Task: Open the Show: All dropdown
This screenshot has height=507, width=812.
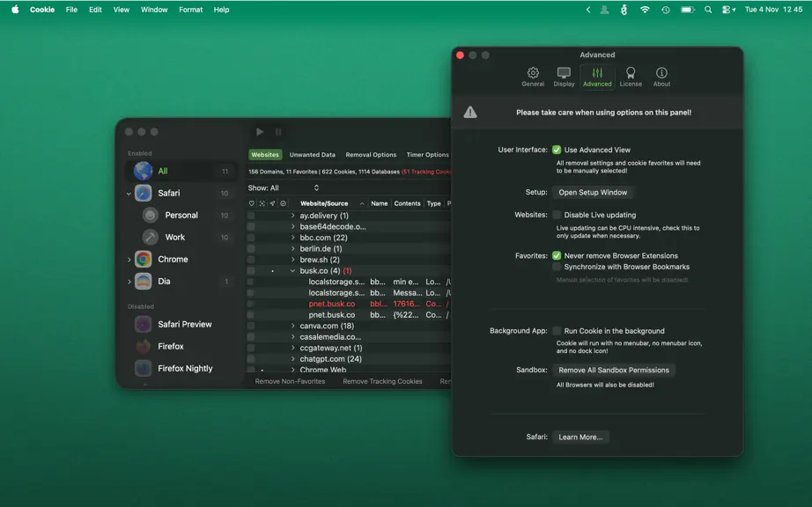Action: (284, 187)
